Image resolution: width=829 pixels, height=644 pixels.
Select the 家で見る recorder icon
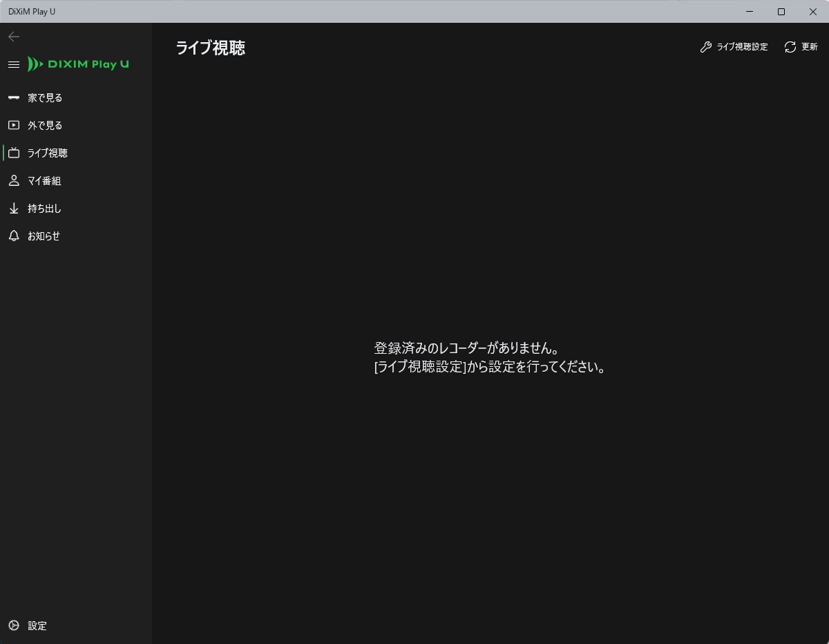click(x=14, y=98)
